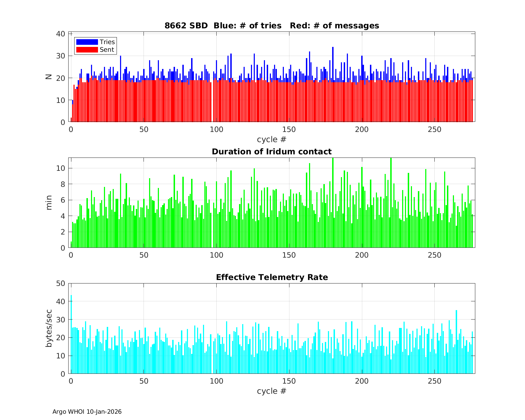Click the tallest green bar near cycle 220

pyautogui.click(x=391, y=203)
